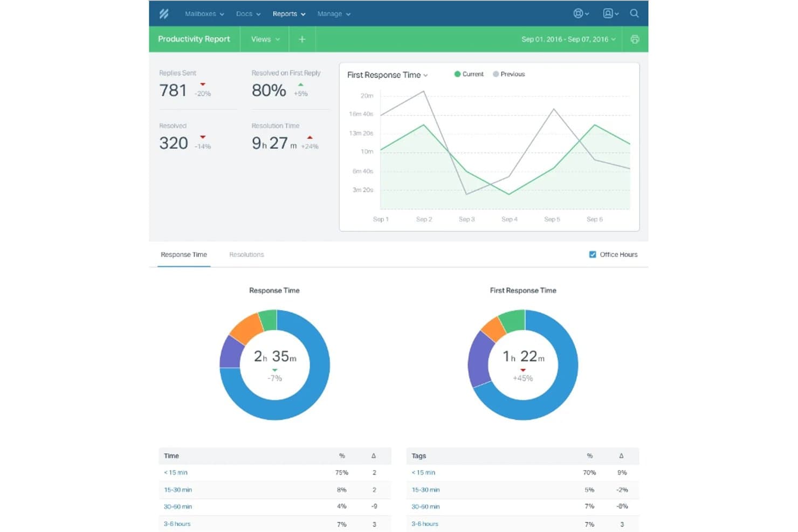Open the search magnifier icon

634,13
